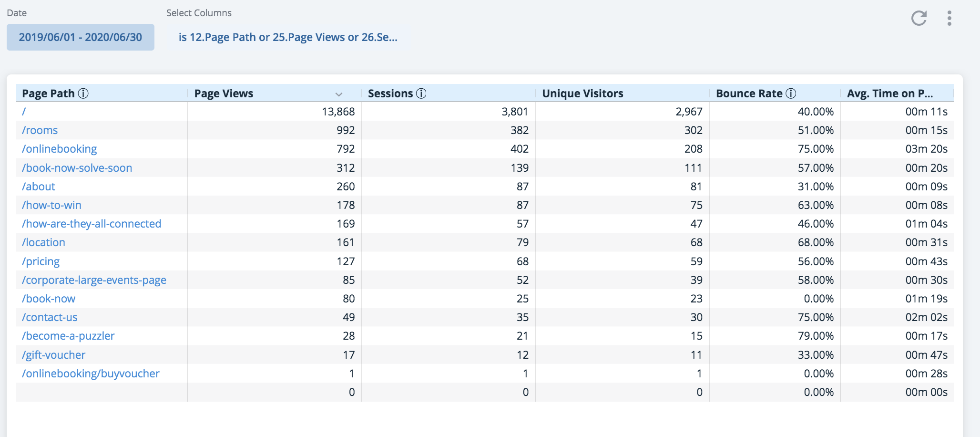Viewport: 980px width, 437px height.
Task: Click the Sessions info icon
Action: (421, 94)
